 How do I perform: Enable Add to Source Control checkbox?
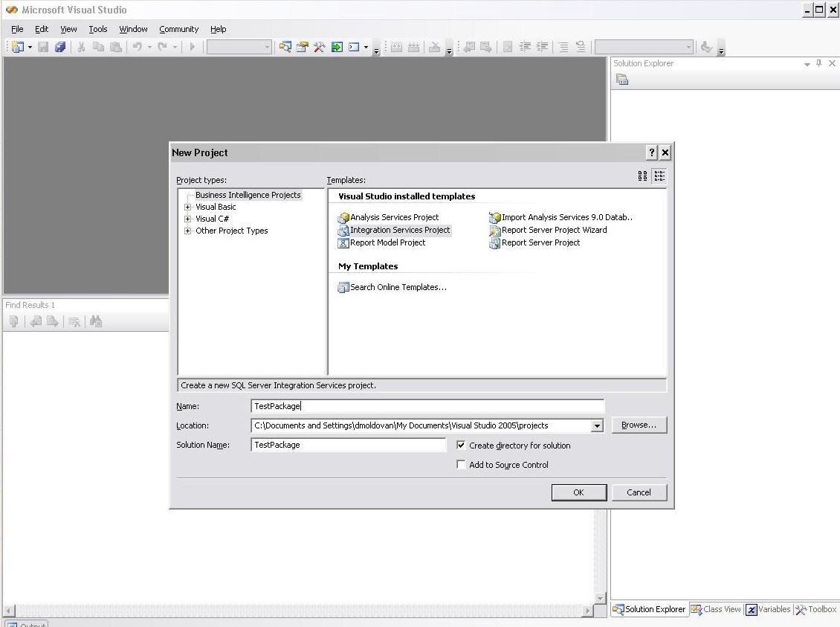(462, 465)
